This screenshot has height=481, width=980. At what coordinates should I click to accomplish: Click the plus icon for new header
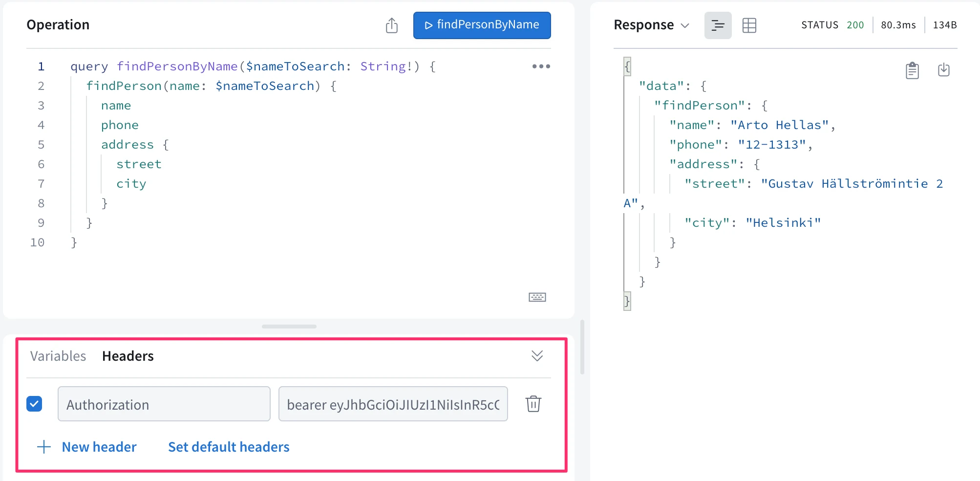pyautogui.click(x=44, y=447)
